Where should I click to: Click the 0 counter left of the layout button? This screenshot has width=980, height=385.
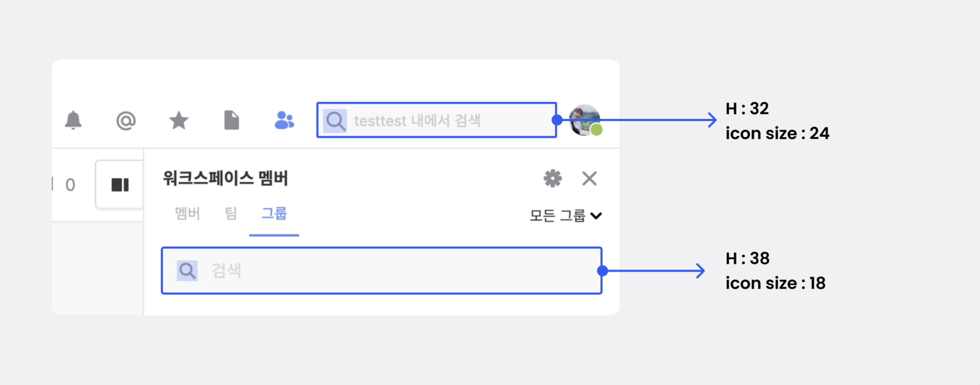coord(70,185)
